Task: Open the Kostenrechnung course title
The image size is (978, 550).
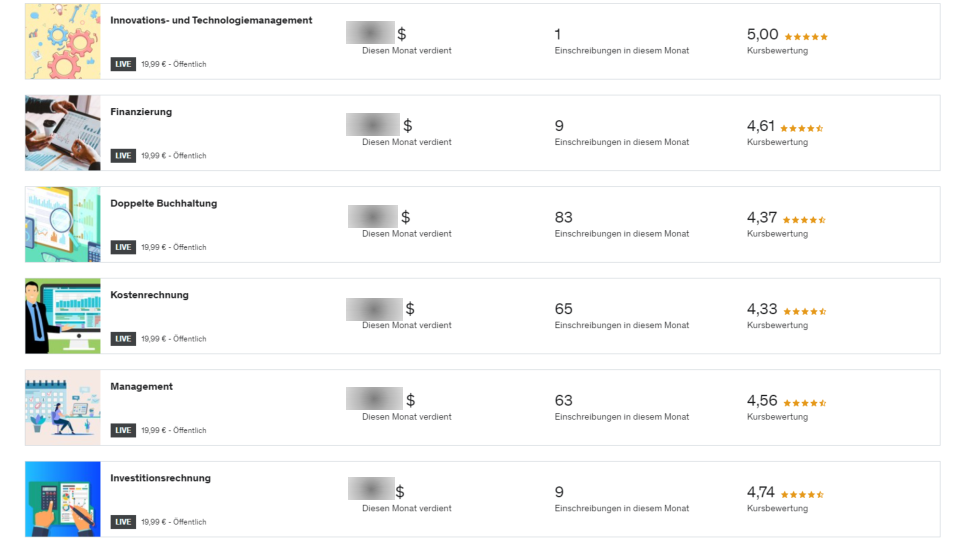Action: 149,295
